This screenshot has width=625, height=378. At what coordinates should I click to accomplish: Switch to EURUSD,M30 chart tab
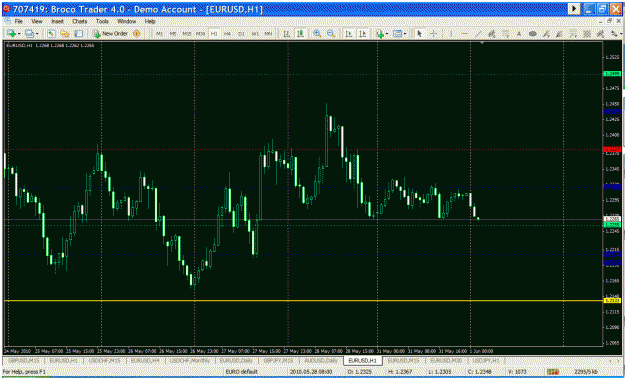[445, 360]
